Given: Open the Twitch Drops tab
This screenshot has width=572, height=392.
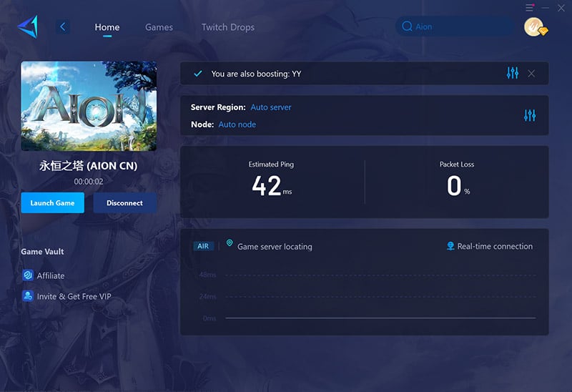Looking at the screenshot, I should [228, 27].
